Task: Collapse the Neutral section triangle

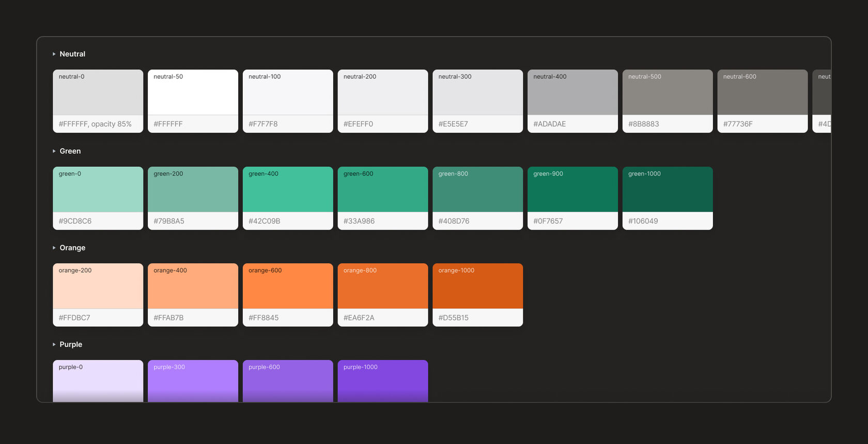Action: [54, 54]
